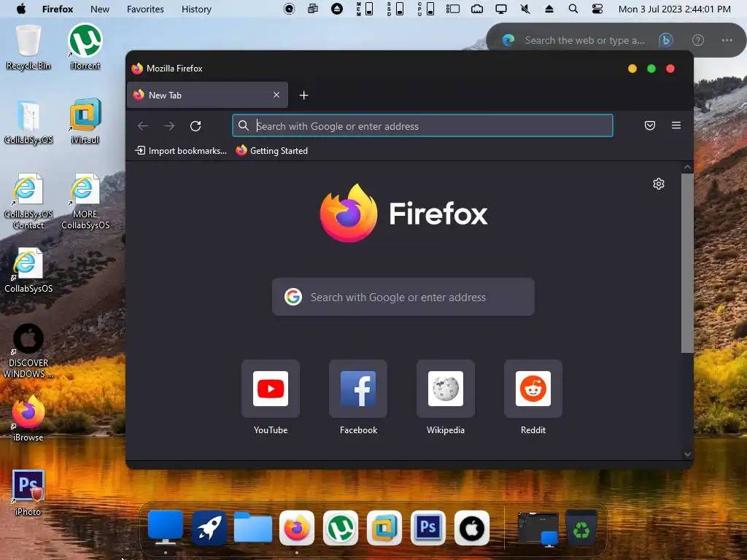Select the DISCOVER WINDOWS desktop shortcut
This screenshot has width=747, height=560.
tap(28, 351)
